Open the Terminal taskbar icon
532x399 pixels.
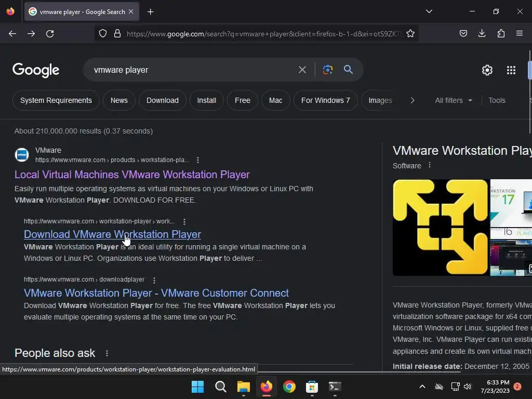[x=335, y=387]
